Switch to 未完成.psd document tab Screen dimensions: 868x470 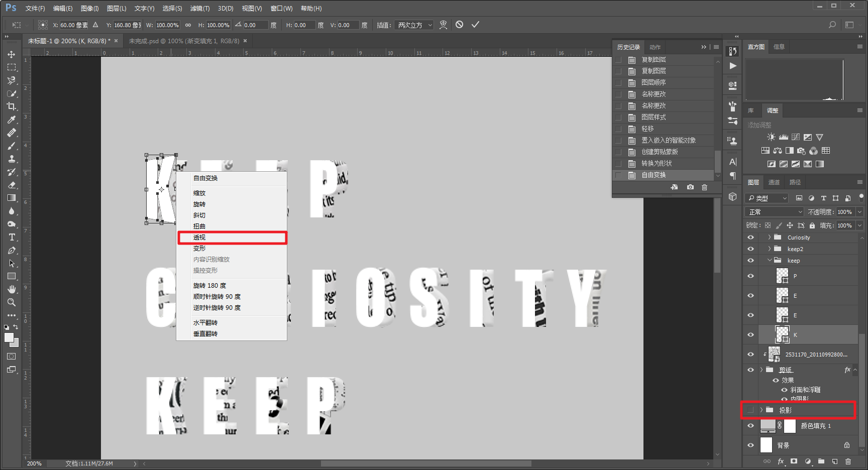184,41
